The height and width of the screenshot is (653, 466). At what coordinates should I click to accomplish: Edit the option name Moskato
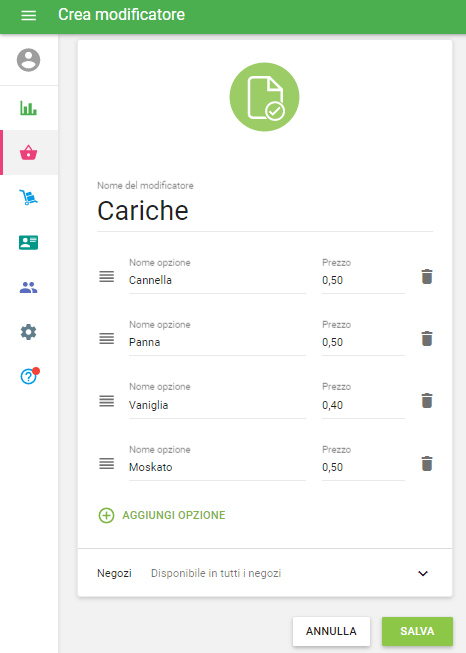(x=217, y=467)
